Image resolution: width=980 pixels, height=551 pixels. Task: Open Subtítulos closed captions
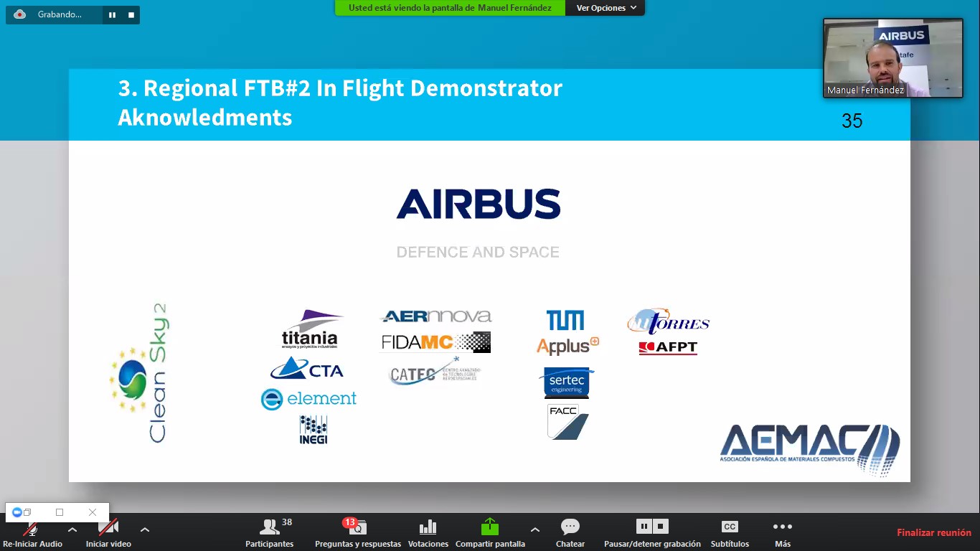click(x=730, y=533)
